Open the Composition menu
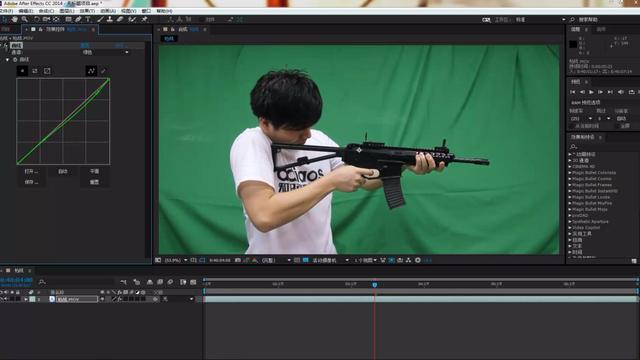The height and width of the screenshot is (360, 640). point(46,11)
